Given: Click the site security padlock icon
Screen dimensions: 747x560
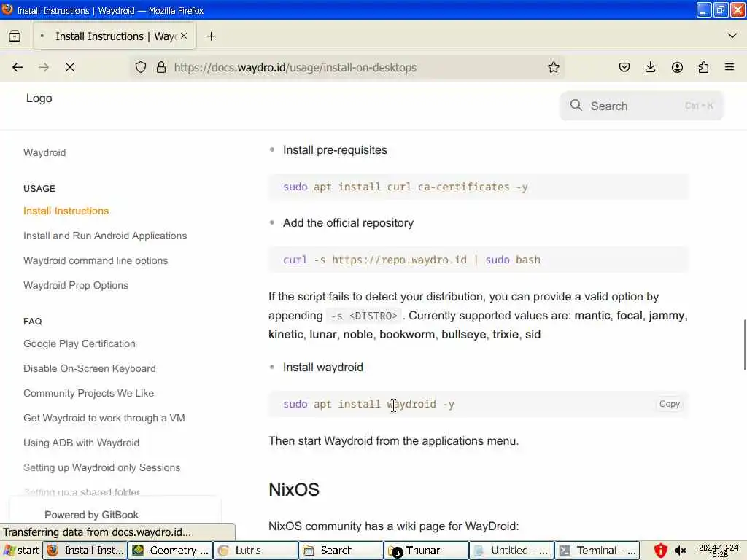Looking at the screenshot, I should pyautogui.click(x=161, y=67).
